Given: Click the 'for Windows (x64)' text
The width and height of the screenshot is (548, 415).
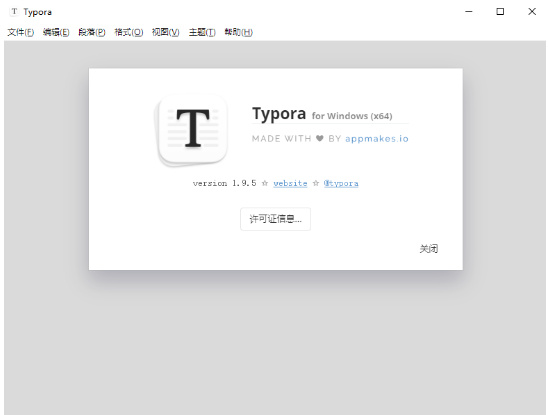Looking at the screenshot, I should pos(352,116).
